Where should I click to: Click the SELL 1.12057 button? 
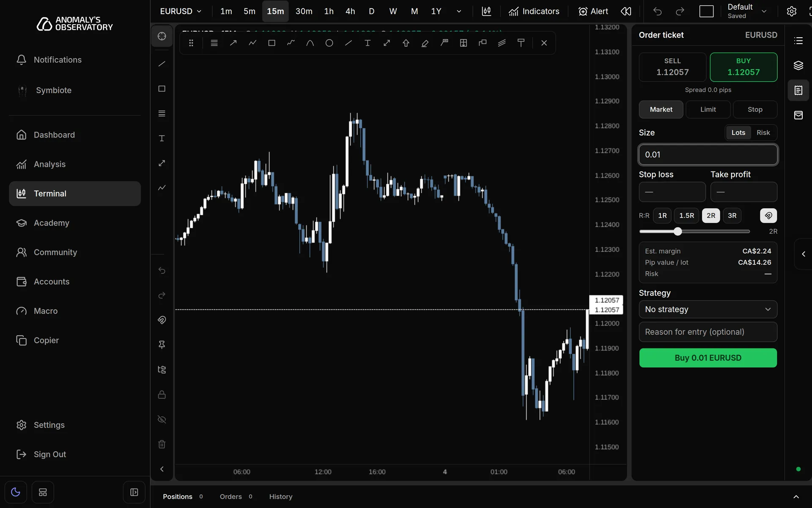pyautogui.click(x=672, y=67)
